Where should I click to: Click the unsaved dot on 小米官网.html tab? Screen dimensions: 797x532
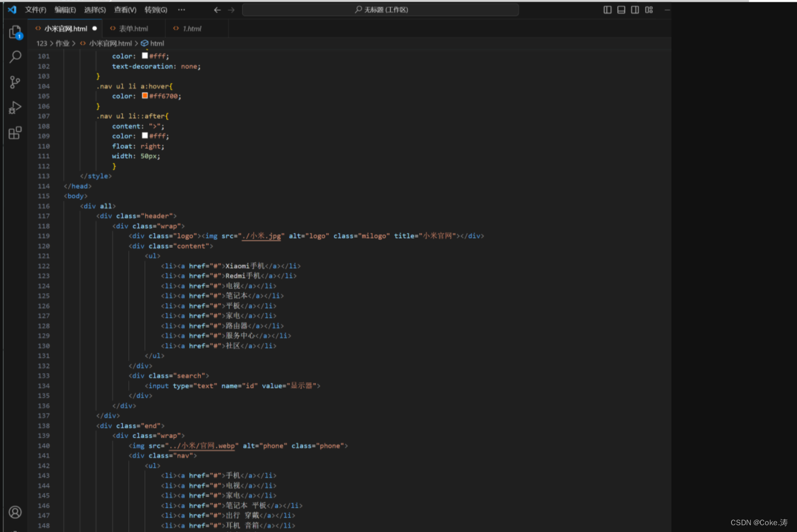pyautogui.click(x=94, y=28)
